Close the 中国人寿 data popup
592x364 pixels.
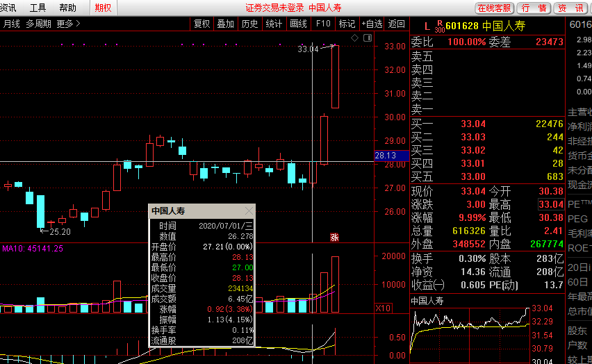click(249, 210)
